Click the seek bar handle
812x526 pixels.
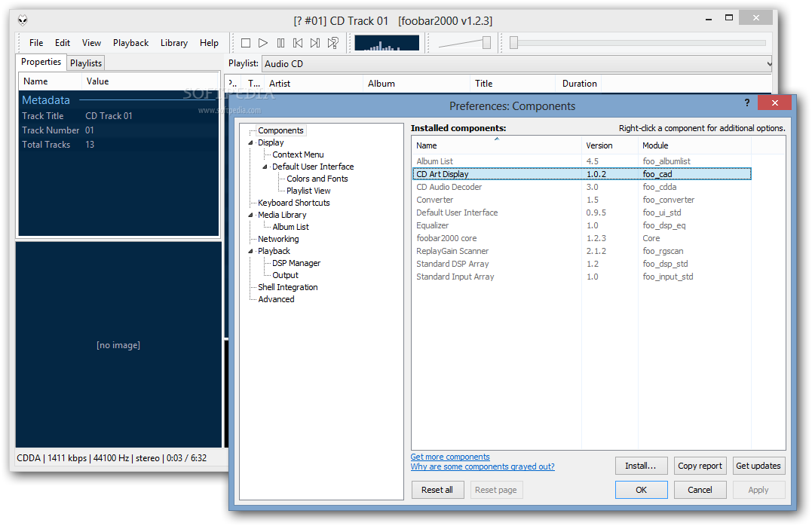[513, 42]
